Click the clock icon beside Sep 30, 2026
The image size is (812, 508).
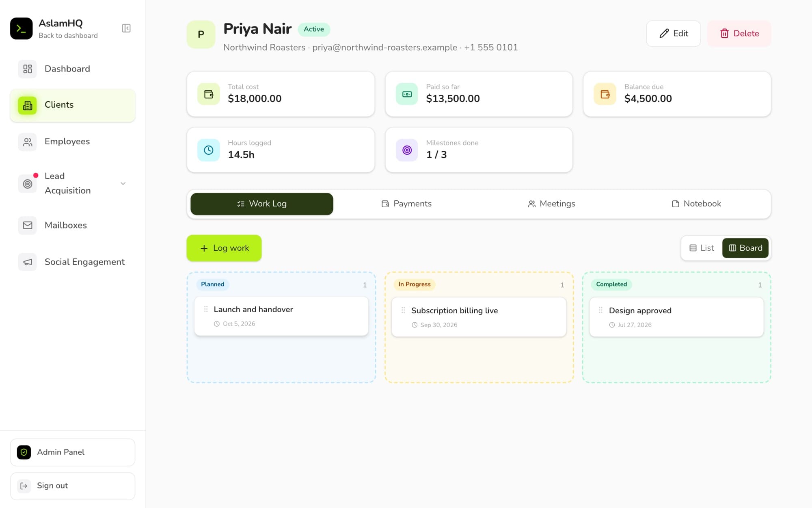coord(415,325)
